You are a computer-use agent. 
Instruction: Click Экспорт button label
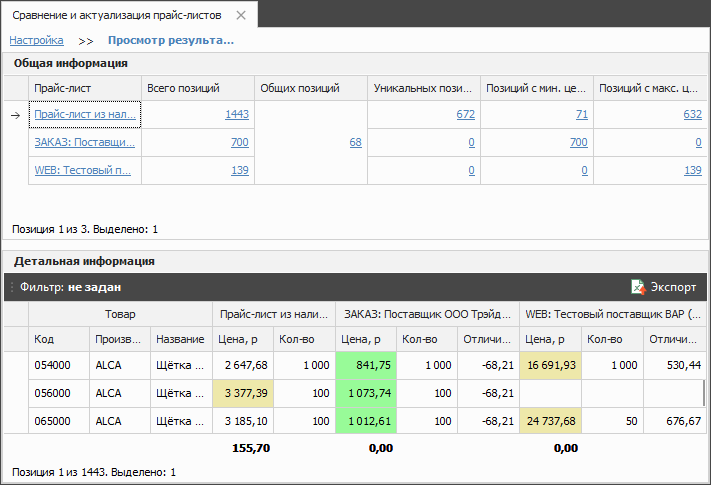(673, 287)
